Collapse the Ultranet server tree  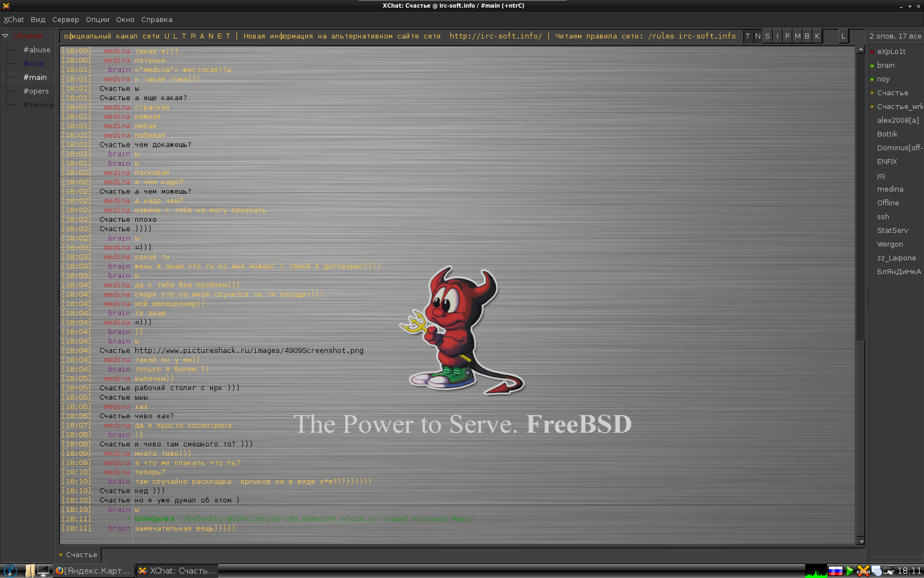click(x=5, y=36)
